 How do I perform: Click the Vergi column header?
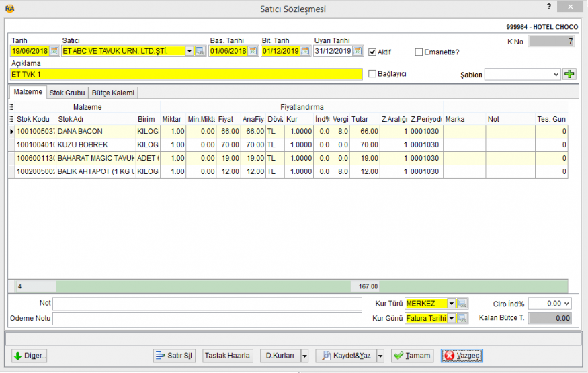tap(340, 119)
